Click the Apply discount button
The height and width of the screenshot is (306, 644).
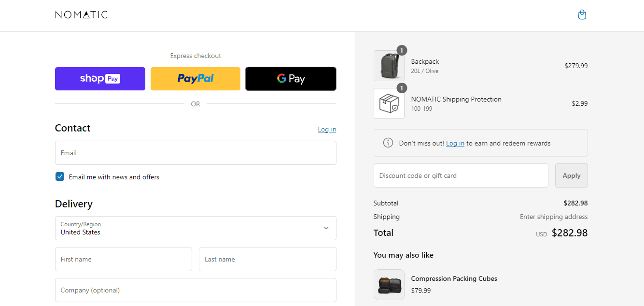click(572, 175)
